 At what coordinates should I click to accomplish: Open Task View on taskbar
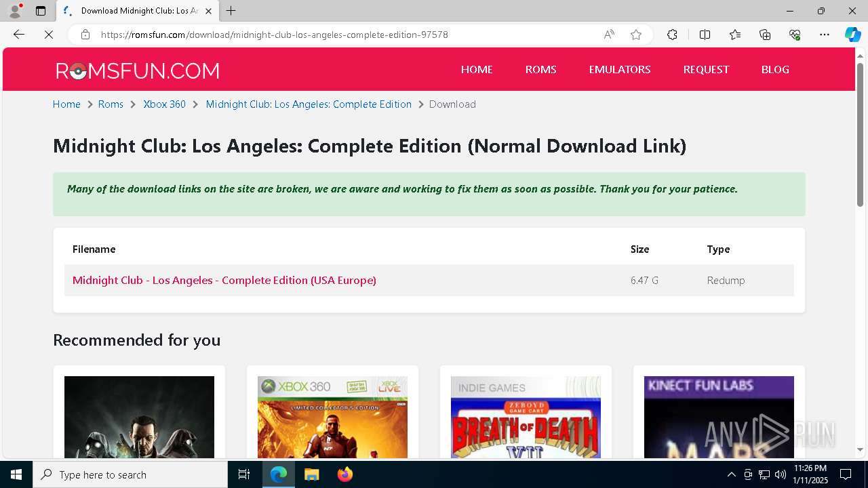(x=244, y=474)
